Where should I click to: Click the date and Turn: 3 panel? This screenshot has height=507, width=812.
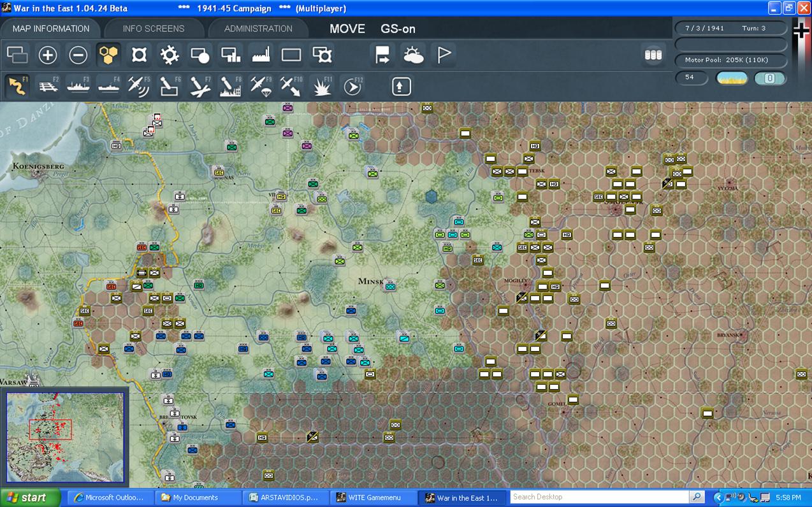click(730, 28)
